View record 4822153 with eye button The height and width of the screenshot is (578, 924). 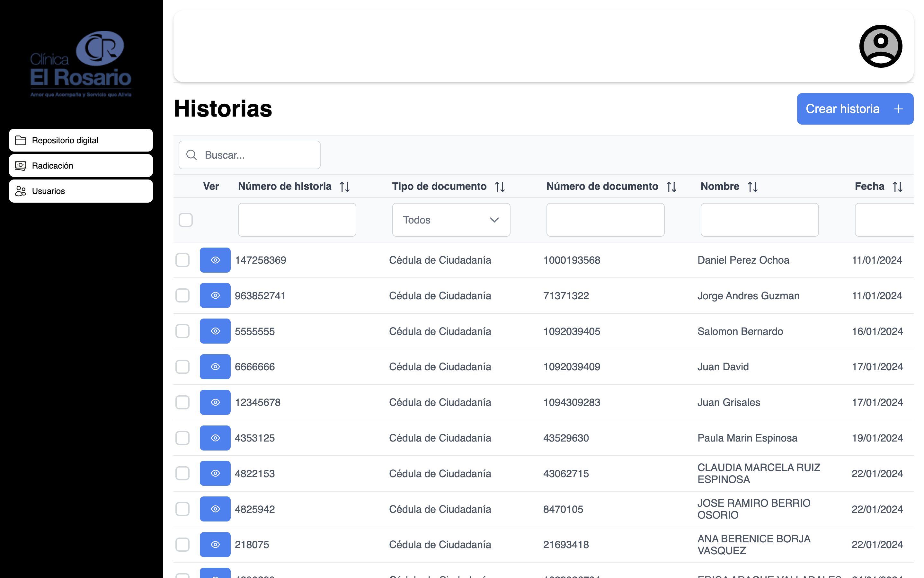point(215,473)
